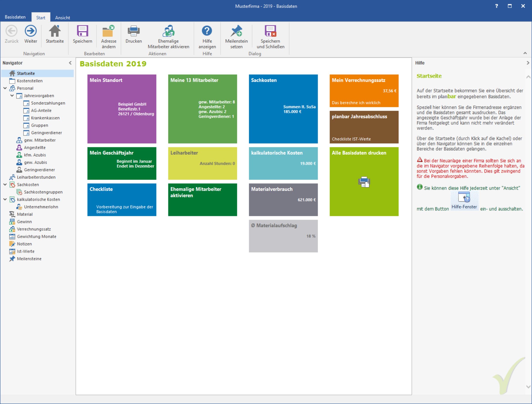Collapse the ribbon using the caret arrow
Screen dimensions: 532x404
point(525,53)
